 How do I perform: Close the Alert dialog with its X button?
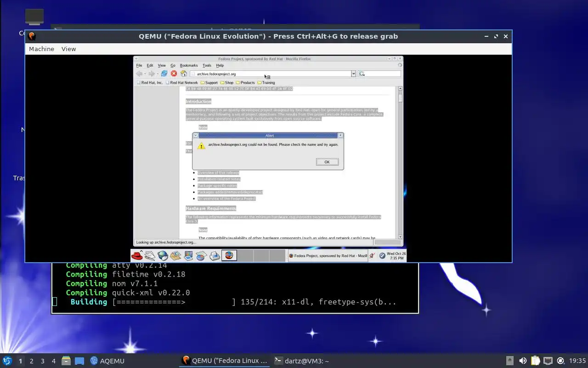[x=340, y=135]
